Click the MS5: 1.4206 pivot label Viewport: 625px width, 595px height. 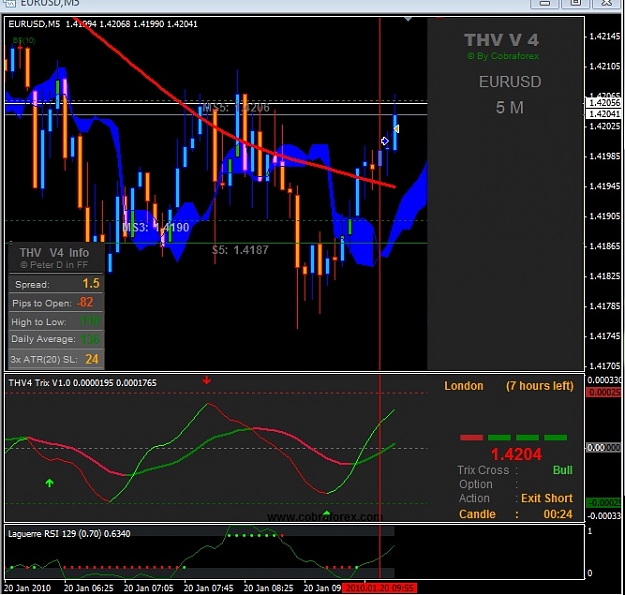pyautogui.click(x=236, y=108)
